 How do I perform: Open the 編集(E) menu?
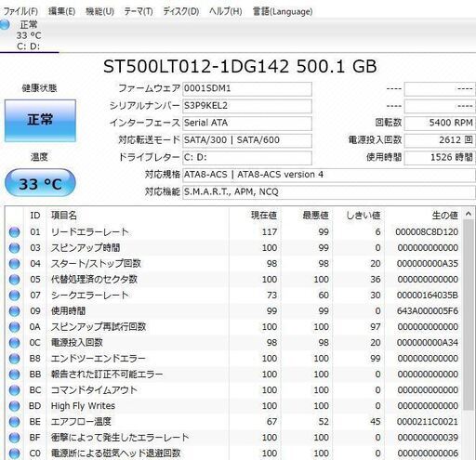point(61,11)
